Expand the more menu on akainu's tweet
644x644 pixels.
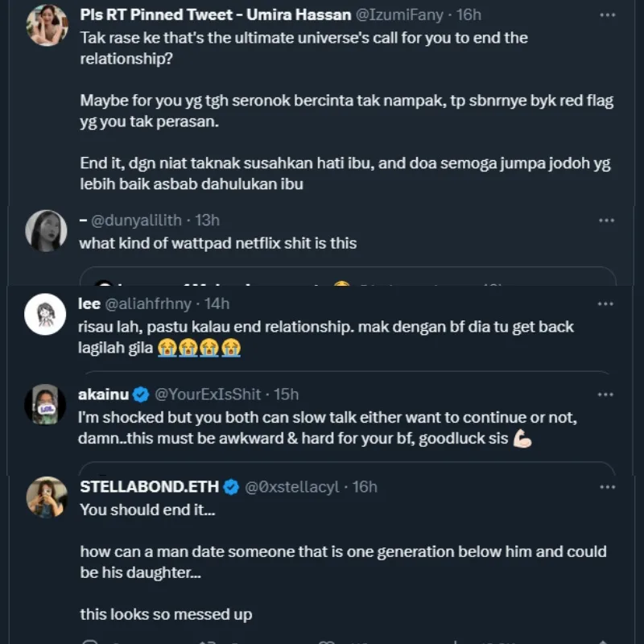pyautogui.click(x=606, y=394)
